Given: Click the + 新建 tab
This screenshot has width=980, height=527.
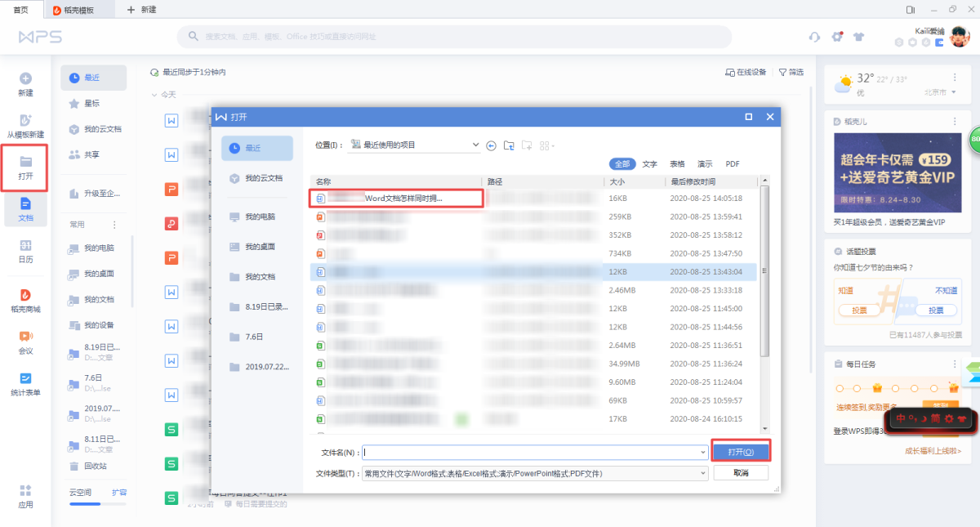Looking at the screenshot, I should [141, 9].
